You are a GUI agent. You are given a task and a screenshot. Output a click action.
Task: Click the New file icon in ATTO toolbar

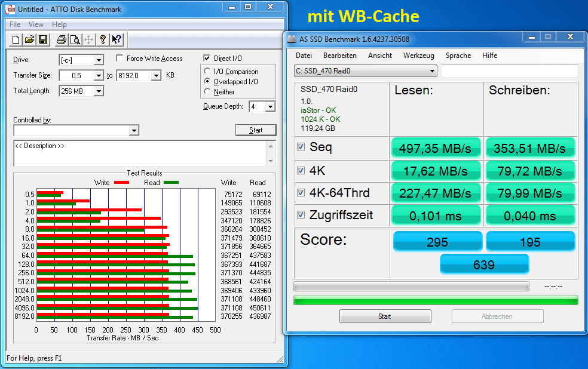click(16, 39)
